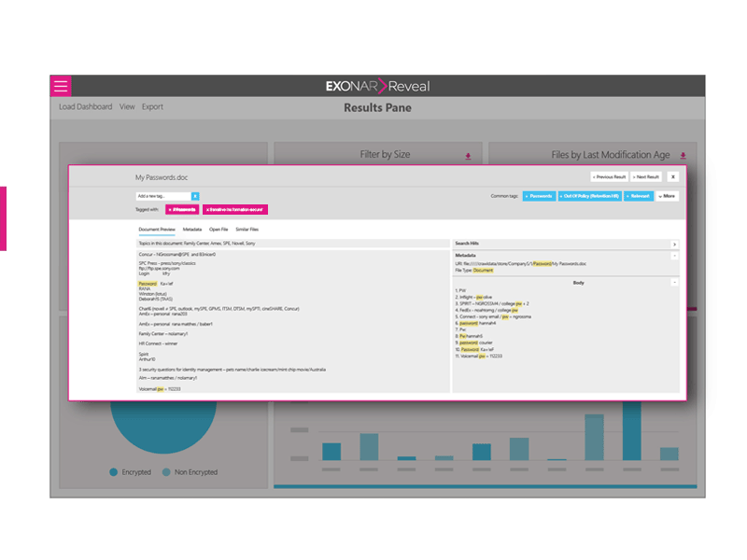
Task: Remove the Sensitive Information tag via its x
Action: point(210,209)
